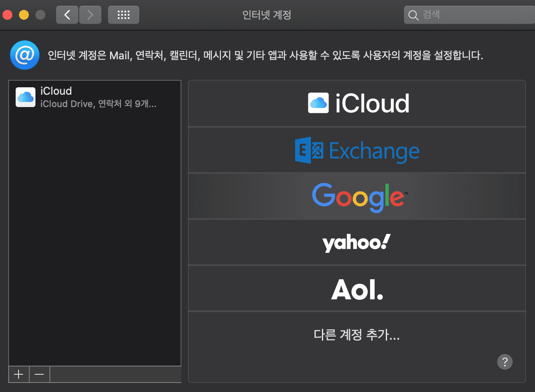Open help with the question mark button
Screen dimensions: 535x392
505,362
